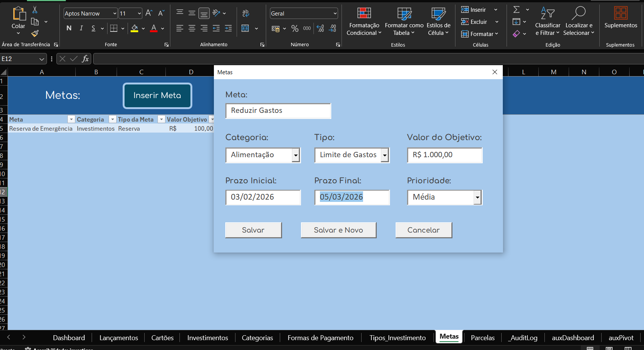Open the Categoria combo box in Metas dialog
The image size is (644, 350).
(263, 155)
